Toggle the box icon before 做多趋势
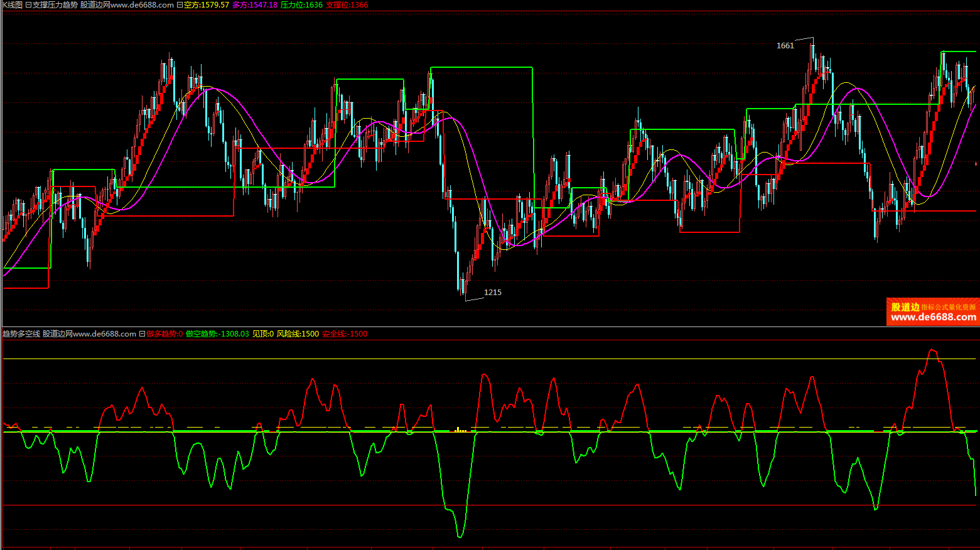 (142, 334)
